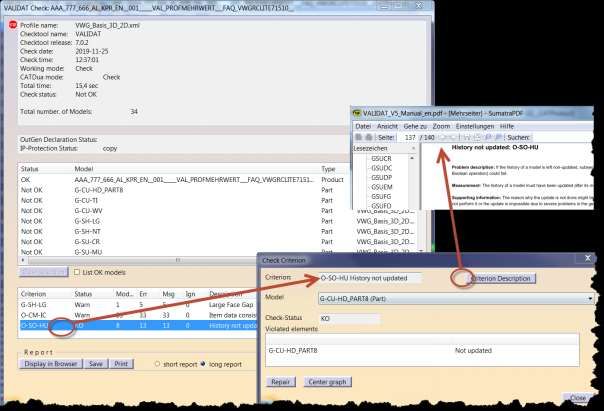Click the page number field showing 137
This screenshot has height=411, width=604.
click(x=409, y=138)
